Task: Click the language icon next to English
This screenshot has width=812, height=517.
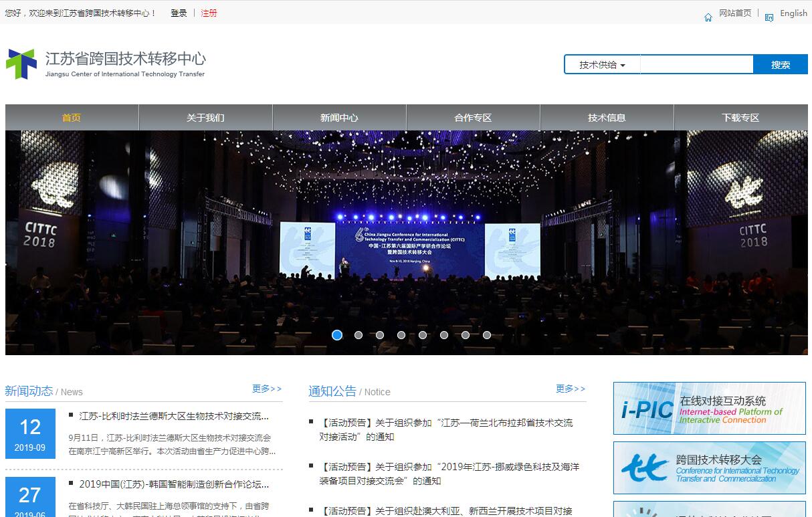Action: click(x=769, y=17)
